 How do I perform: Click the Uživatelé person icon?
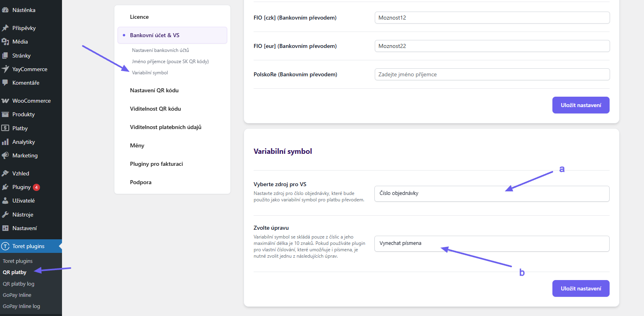point(5,201)
